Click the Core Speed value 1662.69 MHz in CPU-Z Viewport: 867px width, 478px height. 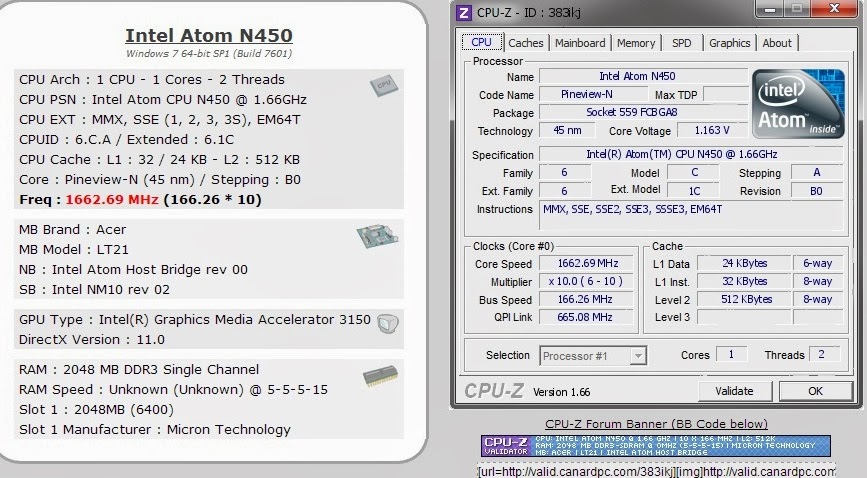point(588,263)
